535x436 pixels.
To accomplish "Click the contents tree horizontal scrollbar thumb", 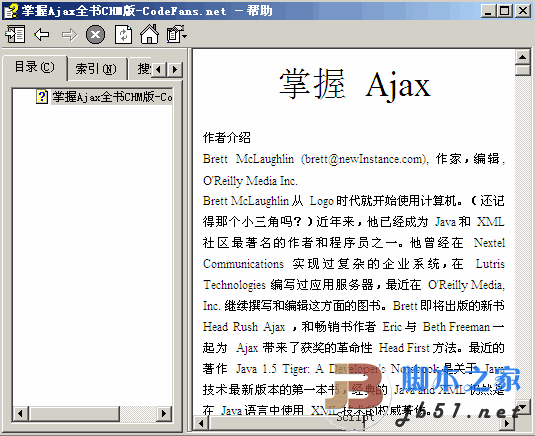I will (x=74, y=413).
